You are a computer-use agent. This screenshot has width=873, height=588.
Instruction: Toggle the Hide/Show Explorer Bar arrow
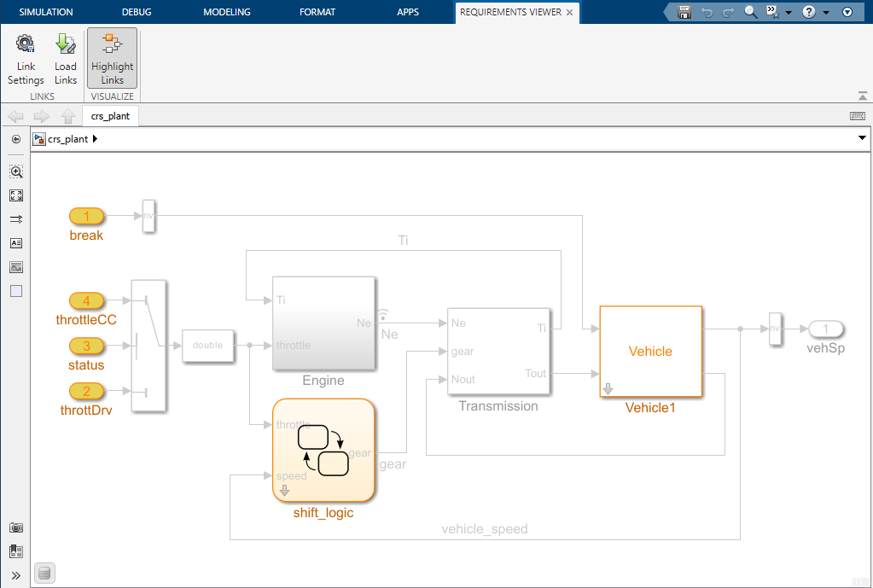pyautogui.click(x=16, y=139)
